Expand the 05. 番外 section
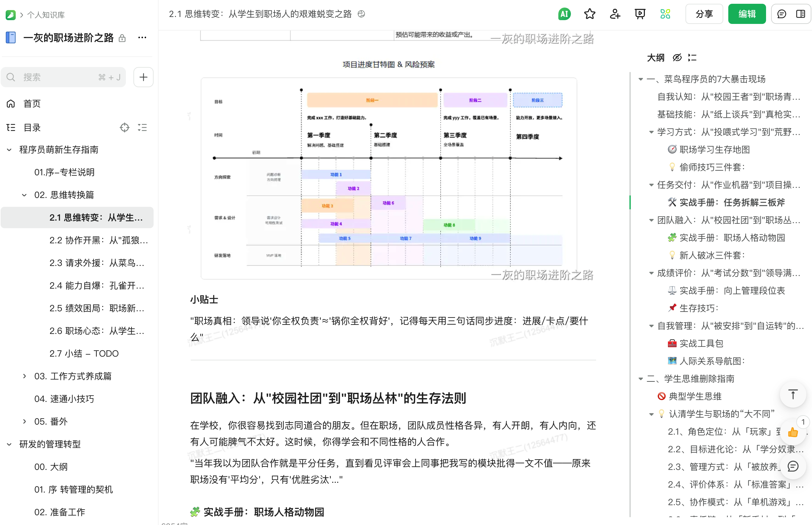This screenshot has height=525, width=812. 24,421
